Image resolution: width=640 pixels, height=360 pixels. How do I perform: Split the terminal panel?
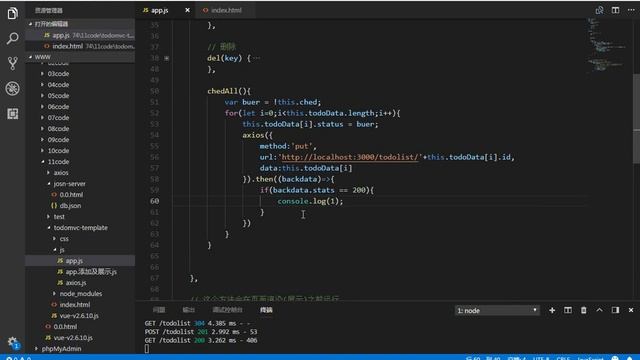click(x=568, y=310)
